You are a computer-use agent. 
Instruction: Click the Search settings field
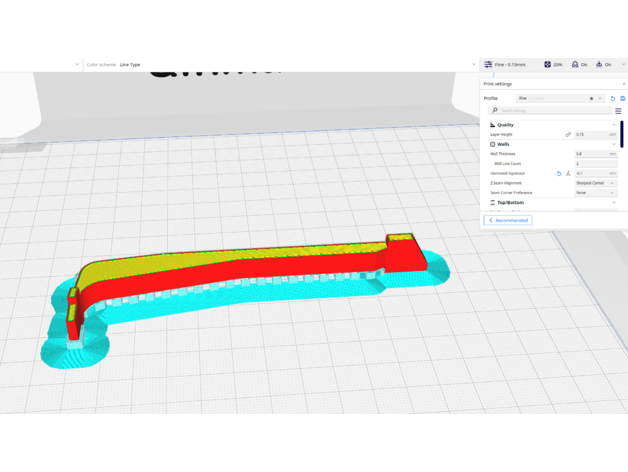(550, 111)
